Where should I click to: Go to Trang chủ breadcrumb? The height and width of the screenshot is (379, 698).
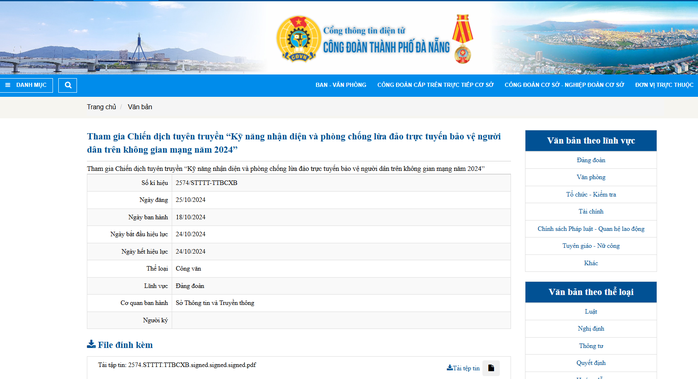(x=101, y=107)
